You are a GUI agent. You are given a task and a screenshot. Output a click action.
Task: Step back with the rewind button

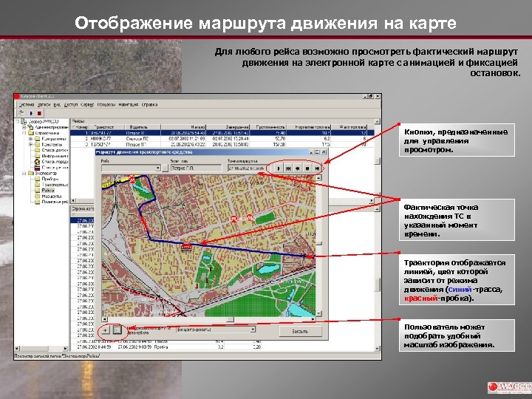pyautogui.click(x=298, y=168)
